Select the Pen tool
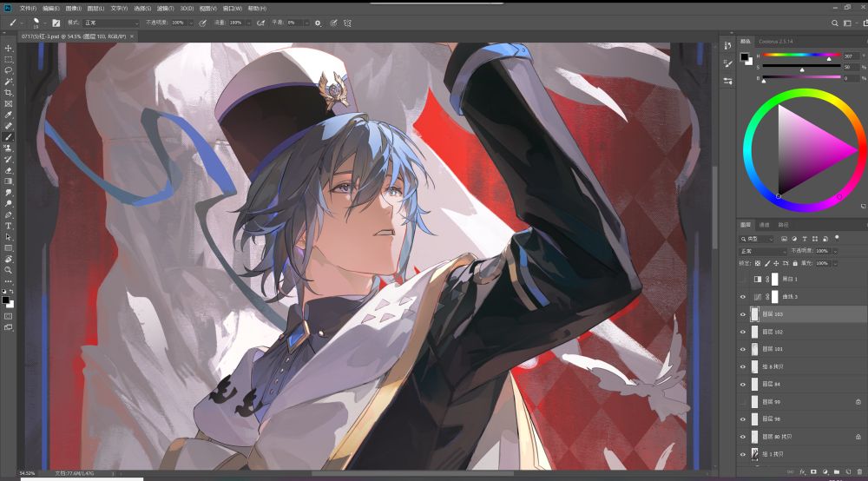 pos(9,214)
